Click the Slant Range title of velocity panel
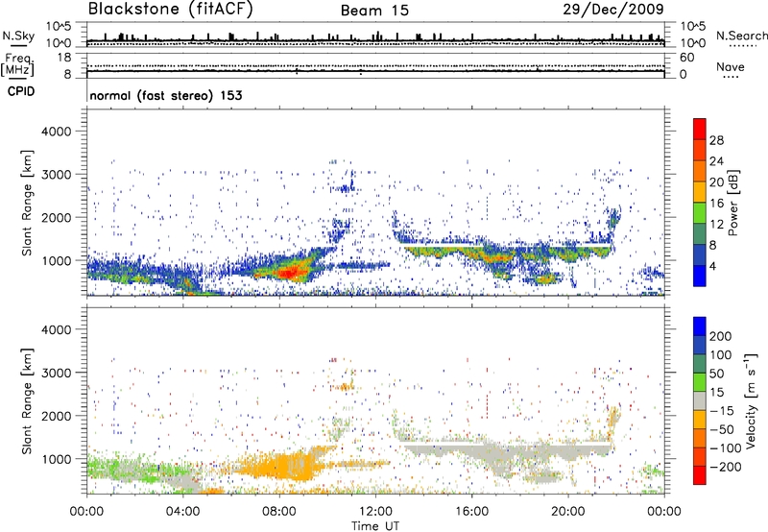 click(x=27, y=400)
